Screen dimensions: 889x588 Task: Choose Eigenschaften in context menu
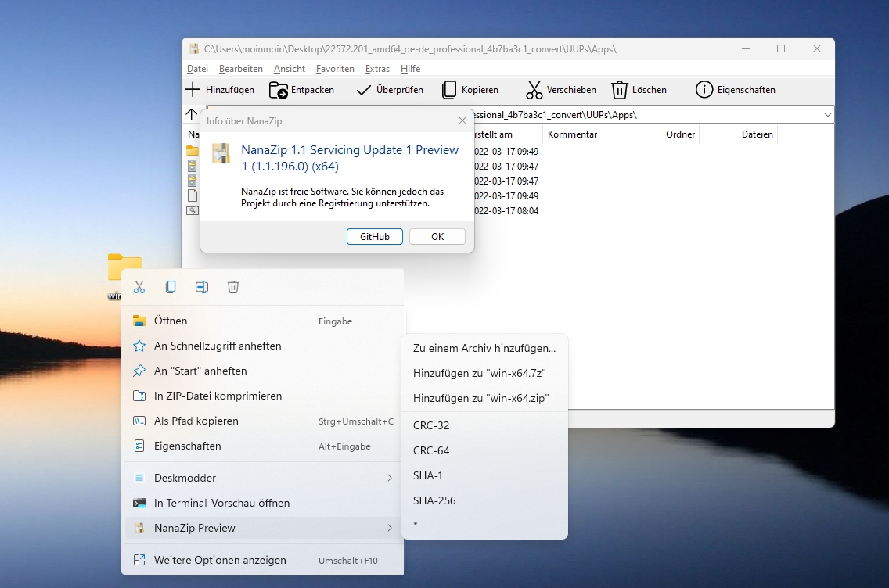pyautogui.click(x=263, y=446)
